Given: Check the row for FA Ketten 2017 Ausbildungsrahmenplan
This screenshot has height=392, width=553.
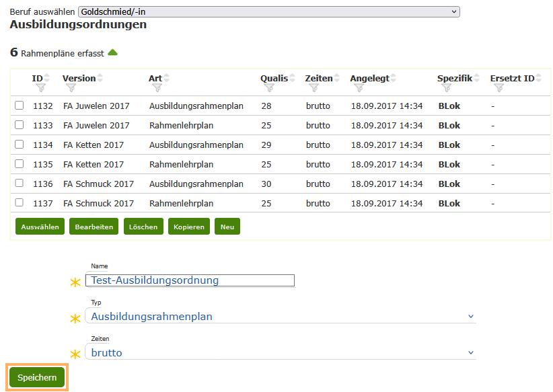Looking at the screenshot, I should [18, 145].
